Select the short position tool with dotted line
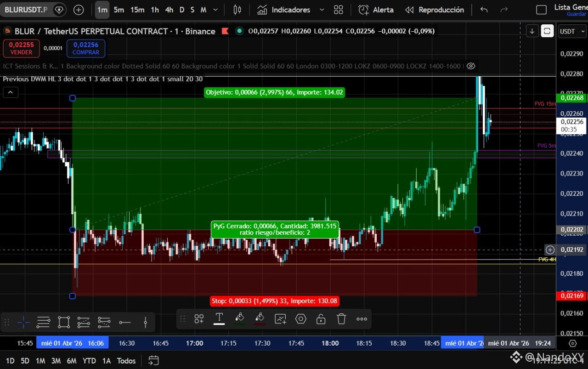 tap(104, 323)
